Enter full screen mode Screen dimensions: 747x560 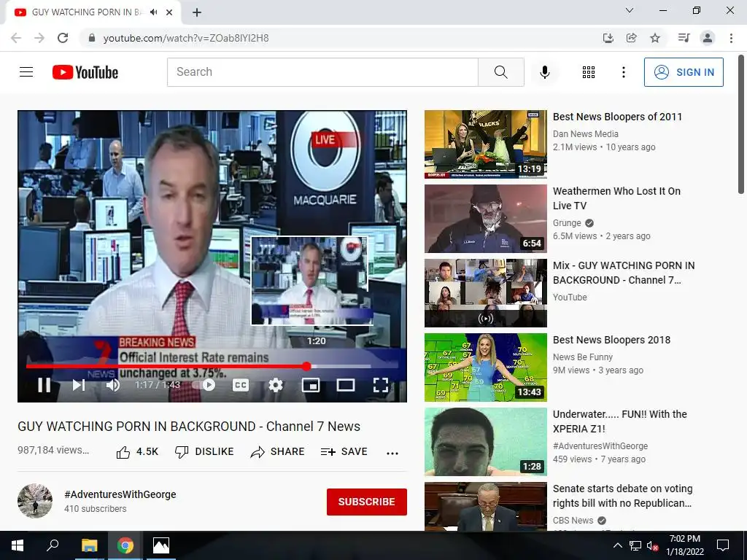coord(381,385)
